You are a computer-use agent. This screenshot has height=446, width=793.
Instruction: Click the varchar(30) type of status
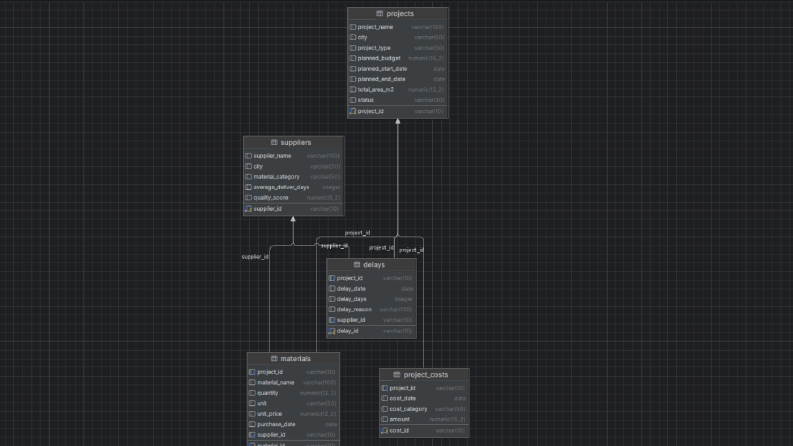click(x=429, y=100)
